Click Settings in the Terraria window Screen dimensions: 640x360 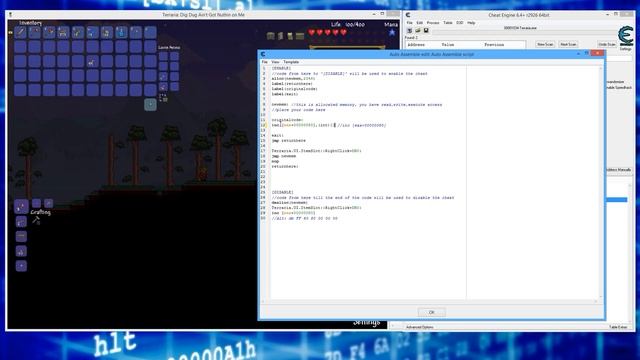coord(367,322)
